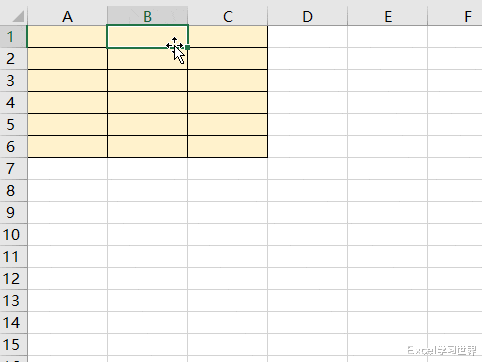
Task: Select column D header
Action: [x=308, y=16]
